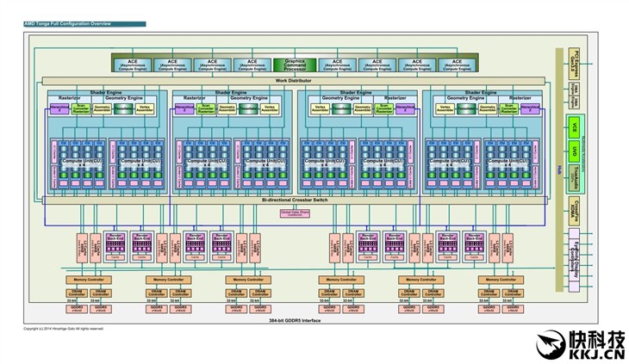Click the Eyefinity Display Controllers label
Image resolution: width=629 pixels, height=364 pixels.
[x=576, y=260]
